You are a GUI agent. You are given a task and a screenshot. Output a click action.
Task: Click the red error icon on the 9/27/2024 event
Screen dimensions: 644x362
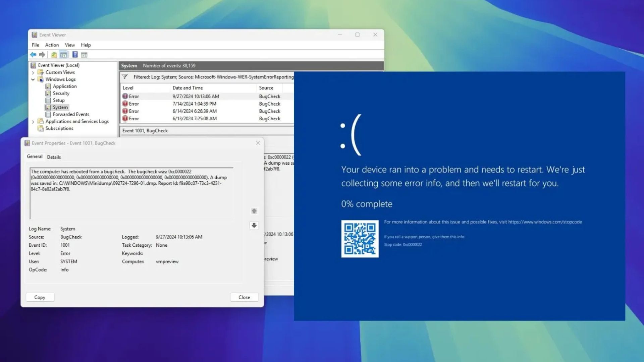pos(125,96)
